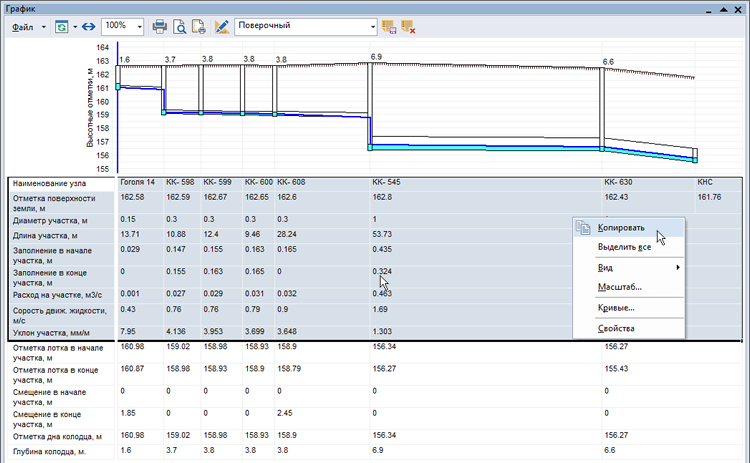Screen dimensions: 750x463
Task: Open the Масштаб... dialog entry
Action: click(619, 287)
